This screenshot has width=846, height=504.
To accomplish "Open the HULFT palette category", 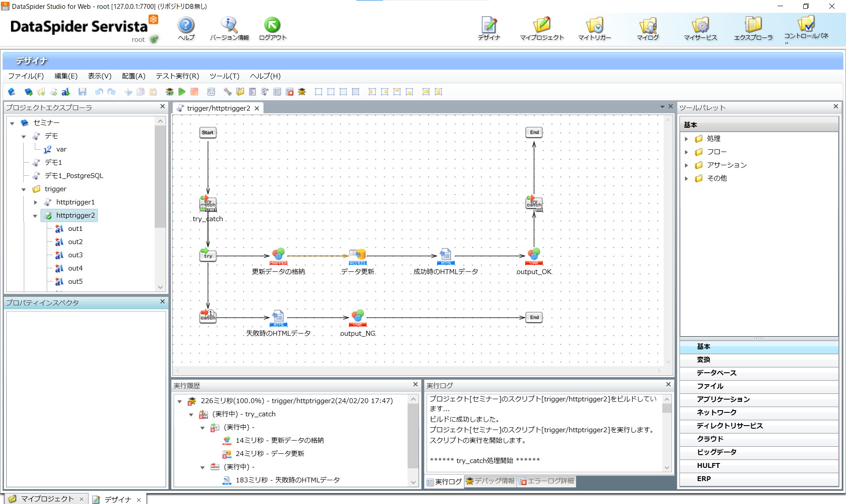I will [x=759, y=466].
